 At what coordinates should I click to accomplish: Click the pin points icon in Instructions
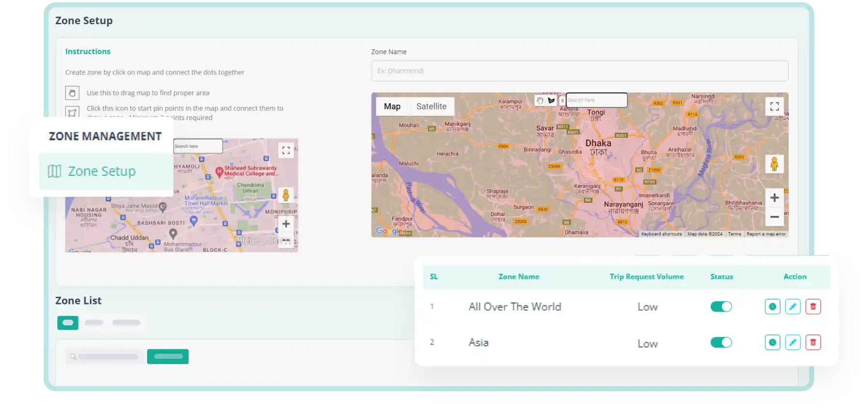pyautogui.click(x=72, y=112)
